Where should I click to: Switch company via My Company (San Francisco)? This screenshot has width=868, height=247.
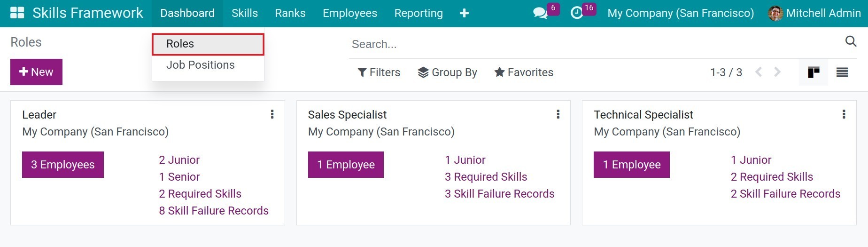[681, 13]
